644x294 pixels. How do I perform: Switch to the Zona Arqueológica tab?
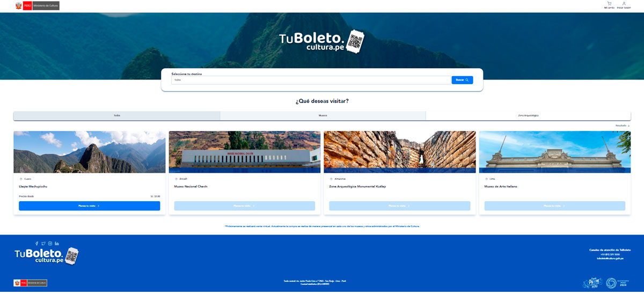(528, 115)
